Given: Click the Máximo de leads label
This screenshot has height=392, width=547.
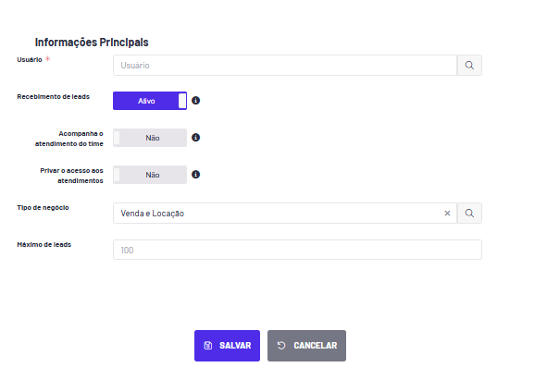Looking at the screenshot, I should (44, 245).
